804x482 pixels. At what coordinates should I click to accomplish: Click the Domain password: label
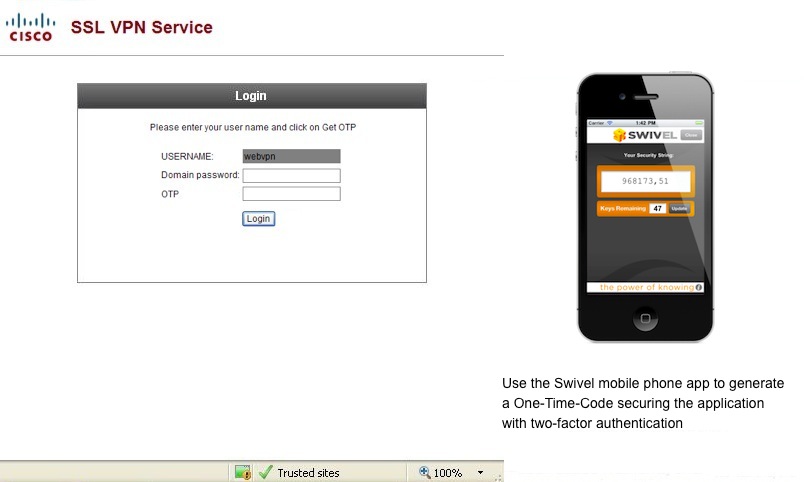coord(200,175)
